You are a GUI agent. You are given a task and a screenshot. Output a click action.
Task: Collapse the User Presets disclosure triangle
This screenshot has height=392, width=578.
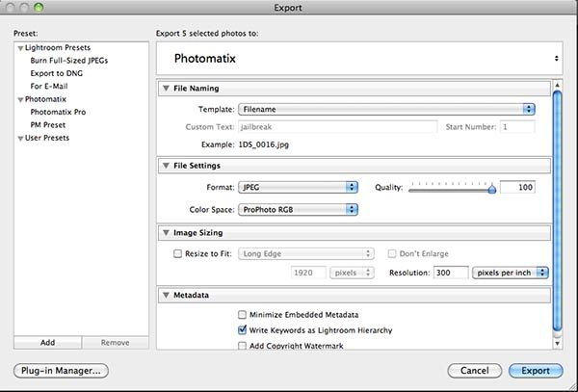coord(20,139)
